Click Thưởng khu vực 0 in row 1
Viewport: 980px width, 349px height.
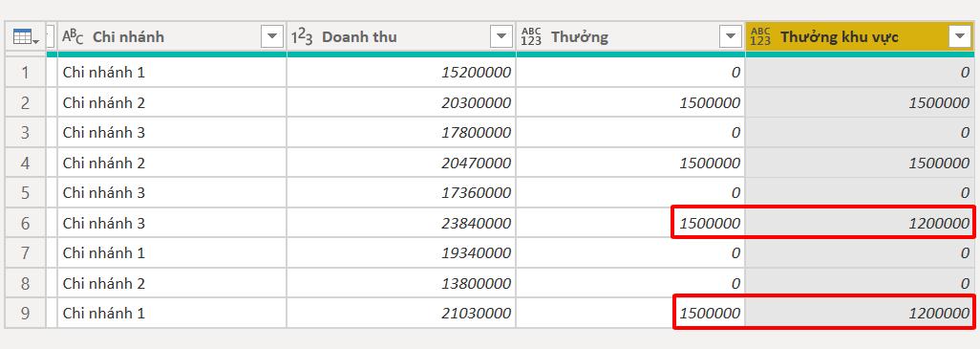tap(860, 73)
